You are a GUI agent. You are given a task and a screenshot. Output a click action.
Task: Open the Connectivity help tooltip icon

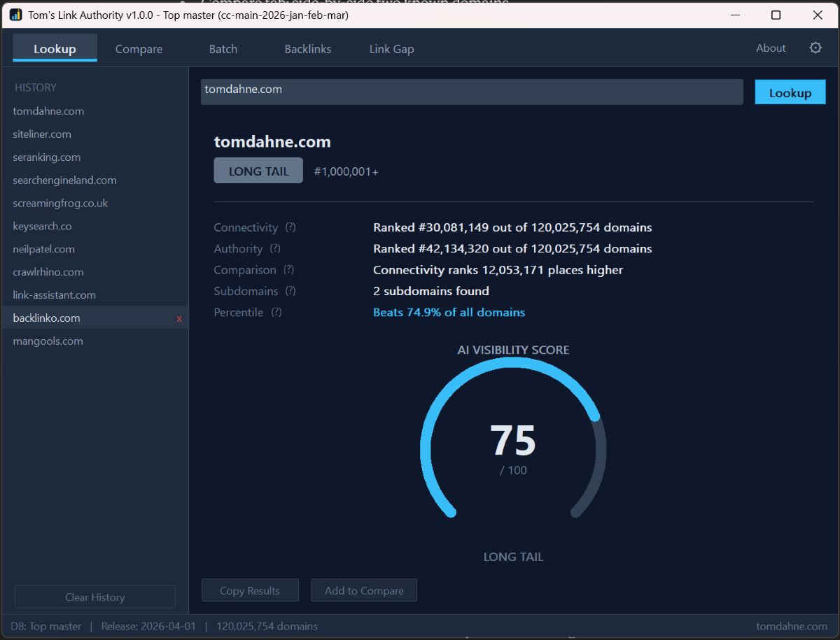pos(290,227)
